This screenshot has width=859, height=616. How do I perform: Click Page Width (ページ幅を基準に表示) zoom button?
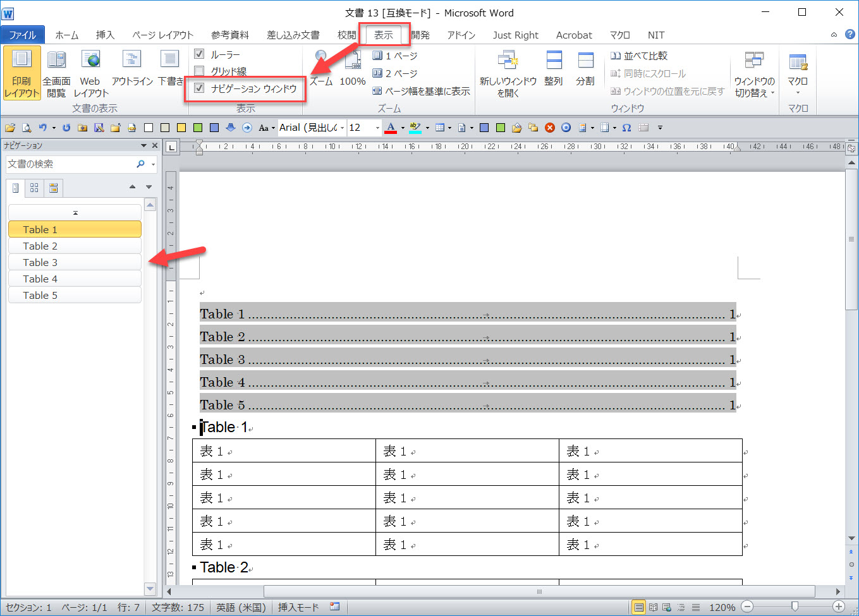(421, 91)
